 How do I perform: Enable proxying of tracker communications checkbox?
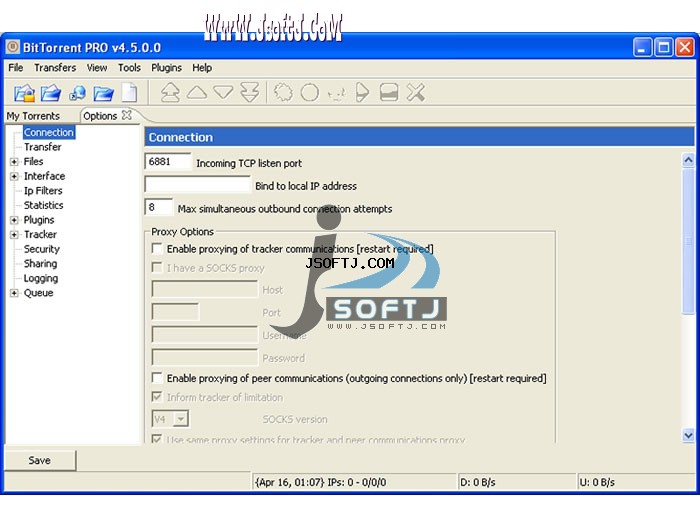point(157,248)
